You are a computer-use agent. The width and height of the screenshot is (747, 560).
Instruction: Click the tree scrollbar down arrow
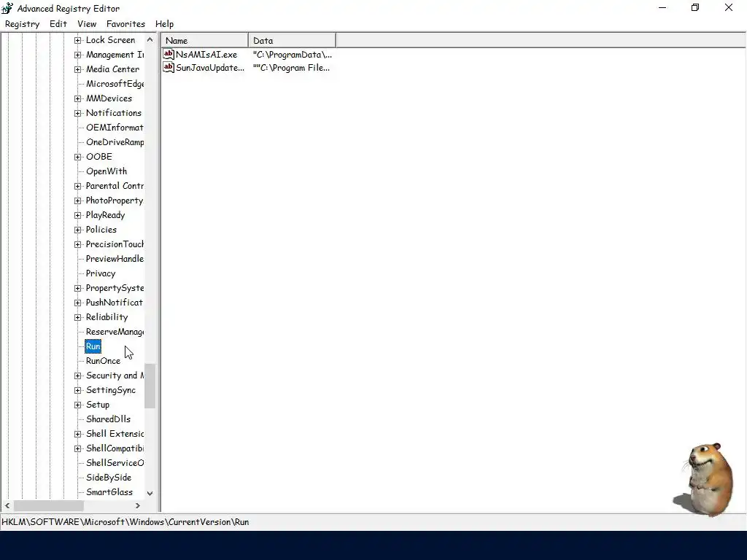(150, 494)
